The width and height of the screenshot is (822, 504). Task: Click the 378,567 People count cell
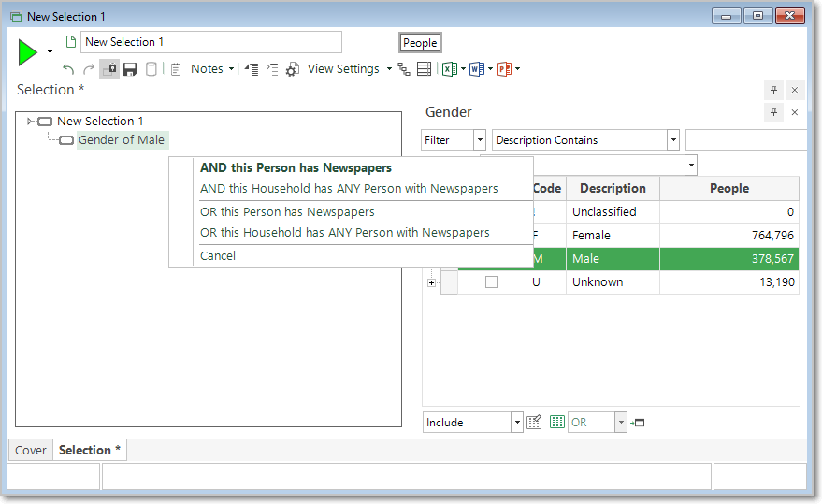click(x=729, y=259)
